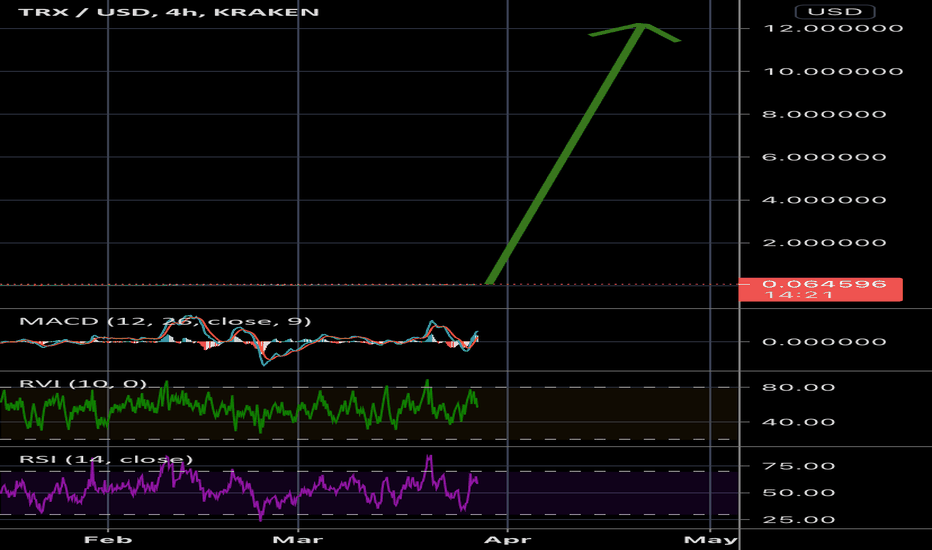The height and width of the screenshot is (550, 932).
Task: Click the 8.000000 price axis label
Action: [x=824, y=114]
